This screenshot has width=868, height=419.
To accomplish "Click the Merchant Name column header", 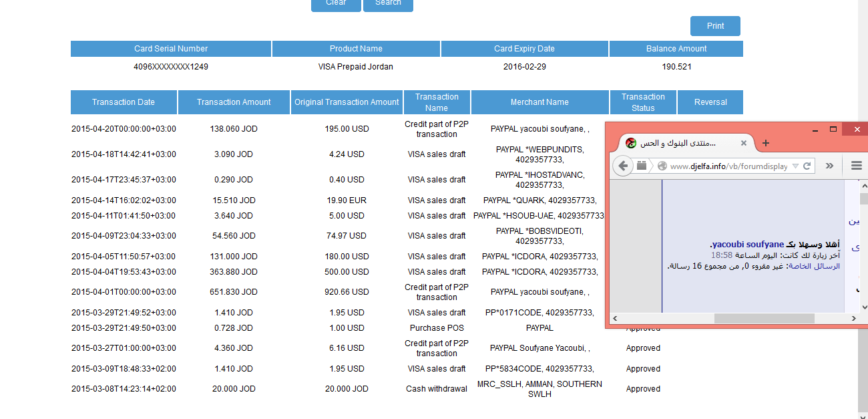I will (x=539, y=102).
